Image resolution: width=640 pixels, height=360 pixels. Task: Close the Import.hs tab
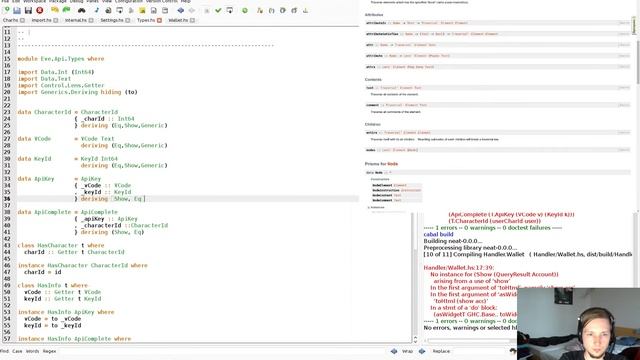point(56,20)
